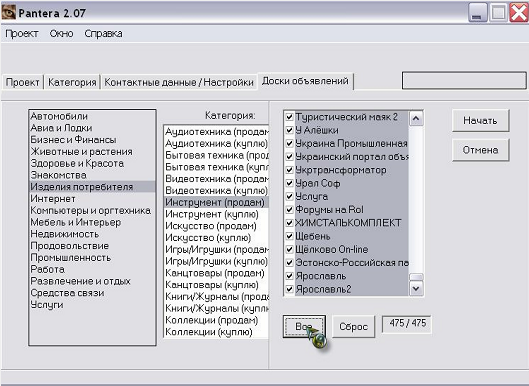This screenshot has height=386, width=529.
Task: Select Мебель и Интерьер section
Action: pyautogui.click(x=92, y=222)
